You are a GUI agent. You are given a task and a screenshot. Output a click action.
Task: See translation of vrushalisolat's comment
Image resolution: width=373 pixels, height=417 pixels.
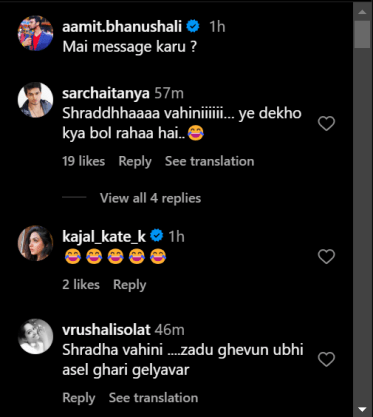[x=153, y=398]
